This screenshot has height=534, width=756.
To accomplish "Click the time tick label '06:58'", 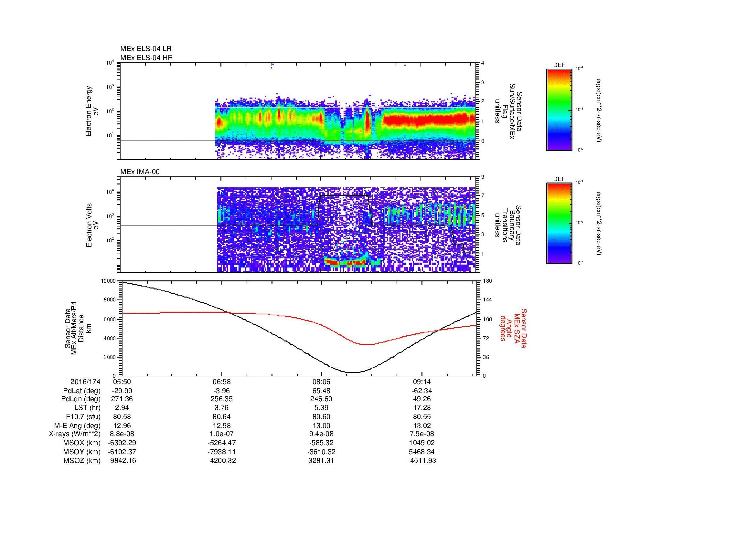I will point(222,382).
